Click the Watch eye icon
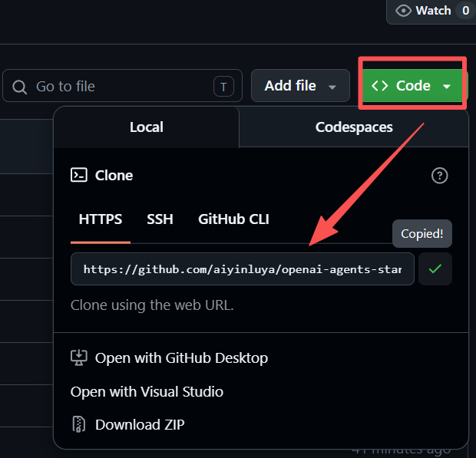 click(x=403, y=11)
